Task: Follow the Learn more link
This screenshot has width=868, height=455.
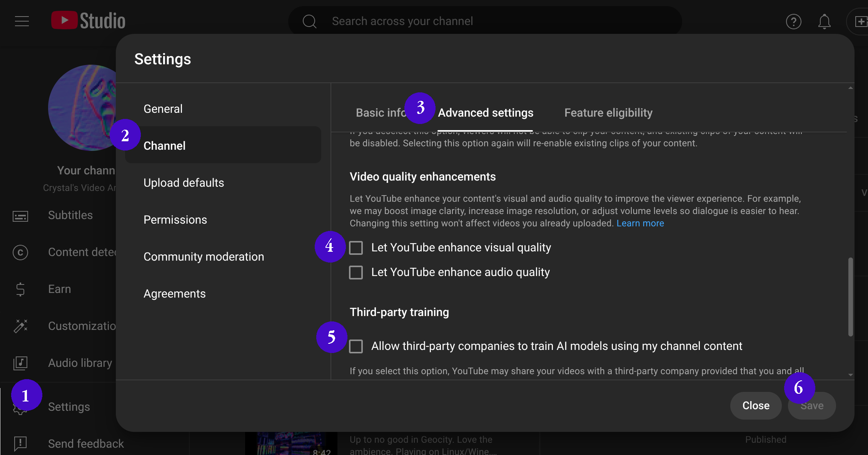Action: click(x=640, y=223)
